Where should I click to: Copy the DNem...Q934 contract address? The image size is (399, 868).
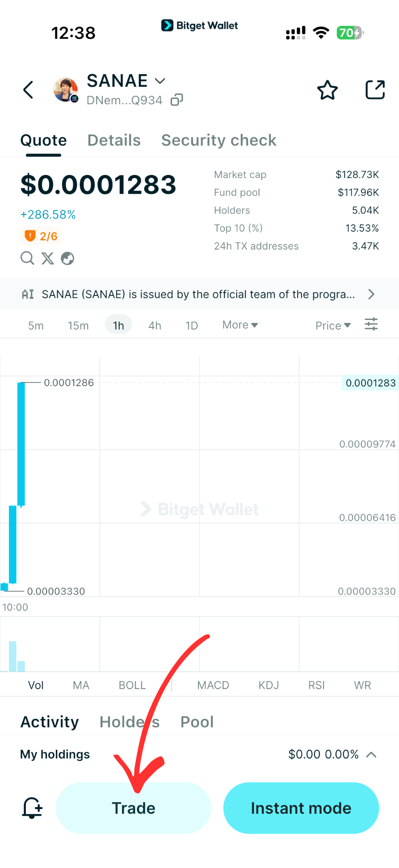pyautogui.click(x=177, y=99)
